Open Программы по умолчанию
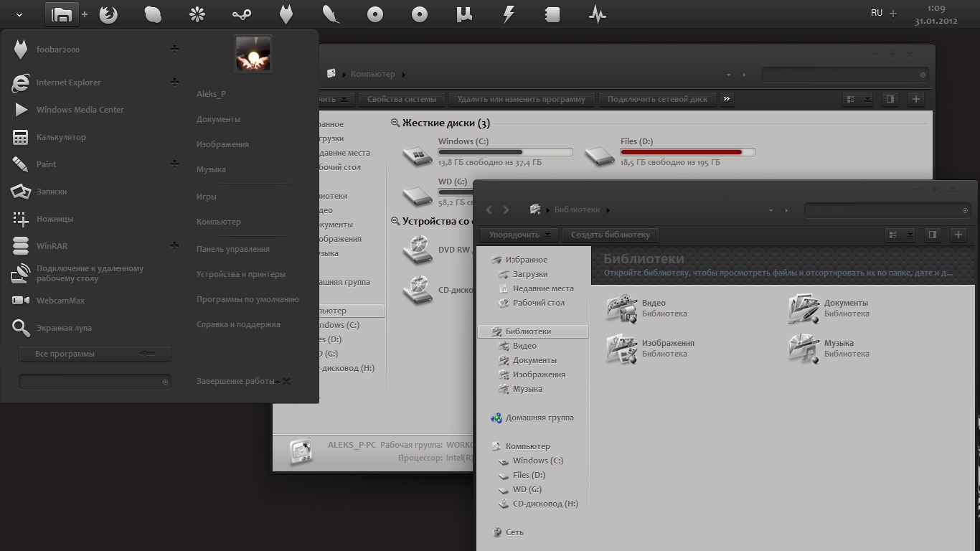Screen dimensions: 980x551 click(248, 299)
